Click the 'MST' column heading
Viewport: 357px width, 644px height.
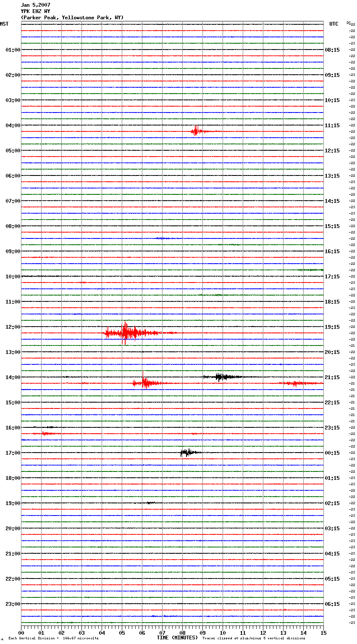(x=4, y=24)
